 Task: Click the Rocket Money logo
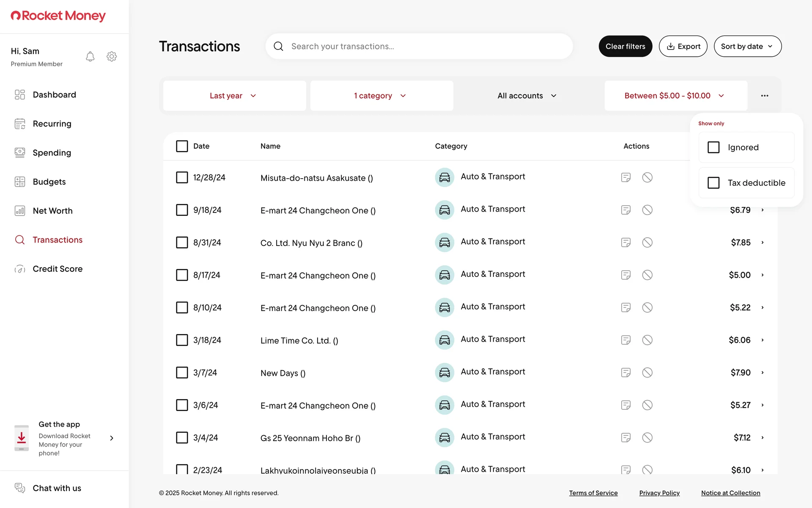tap(58, 16)
